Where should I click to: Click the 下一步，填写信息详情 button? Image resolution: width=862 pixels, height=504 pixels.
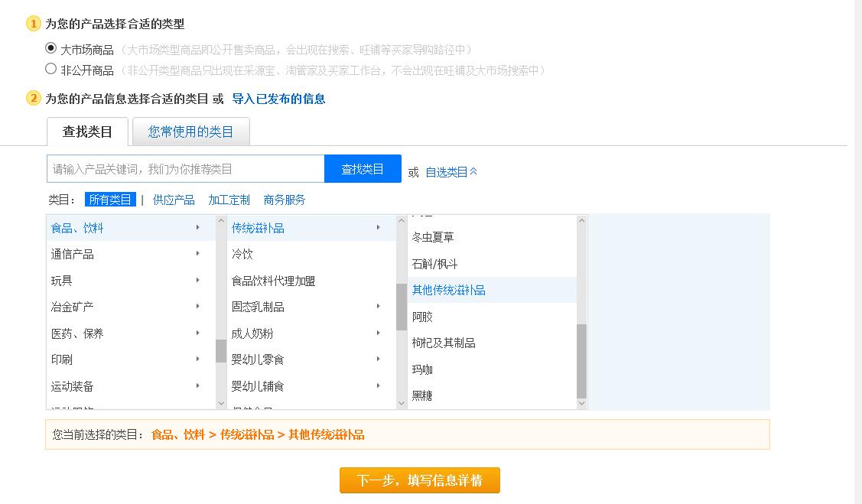[x=419, y=480]
